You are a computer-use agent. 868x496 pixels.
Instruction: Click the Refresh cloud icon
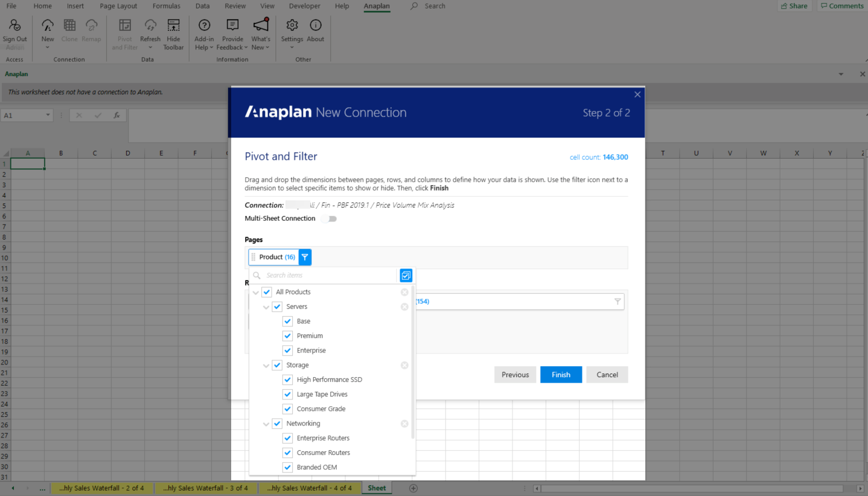150,25
